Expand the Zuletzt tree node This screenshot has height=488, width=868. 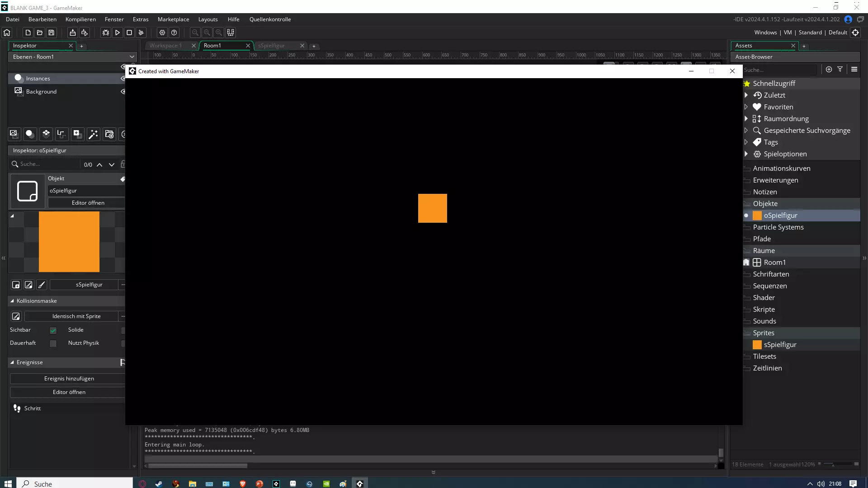(x=746, y=95)
